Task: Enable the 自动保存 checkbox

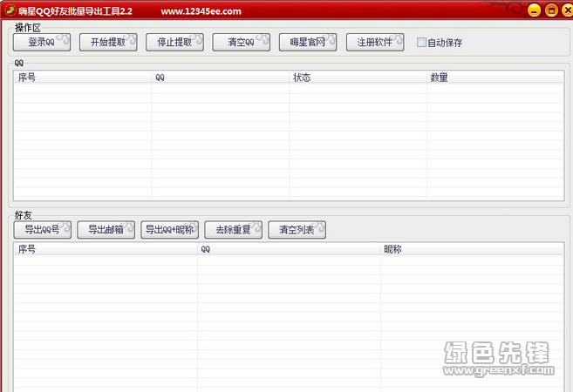Action: click(x=421, y=43)
